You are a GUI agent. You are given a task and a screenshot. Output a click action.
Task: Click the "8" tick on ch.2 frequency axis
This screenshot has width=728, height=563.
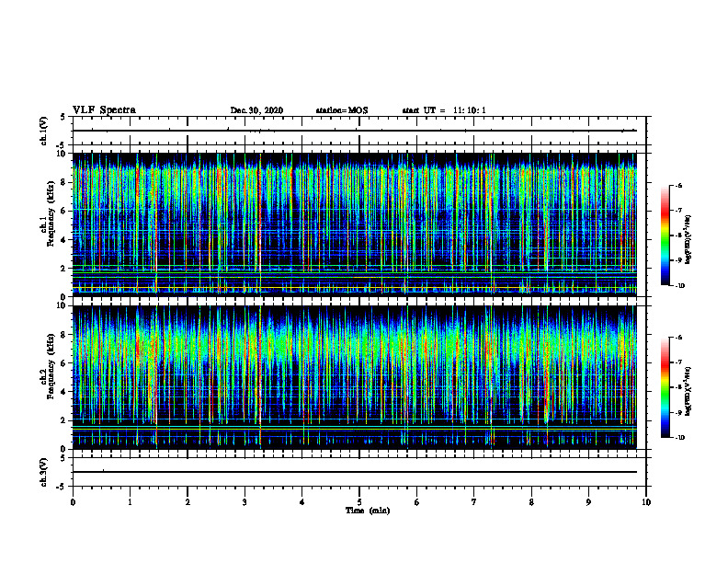63,335
